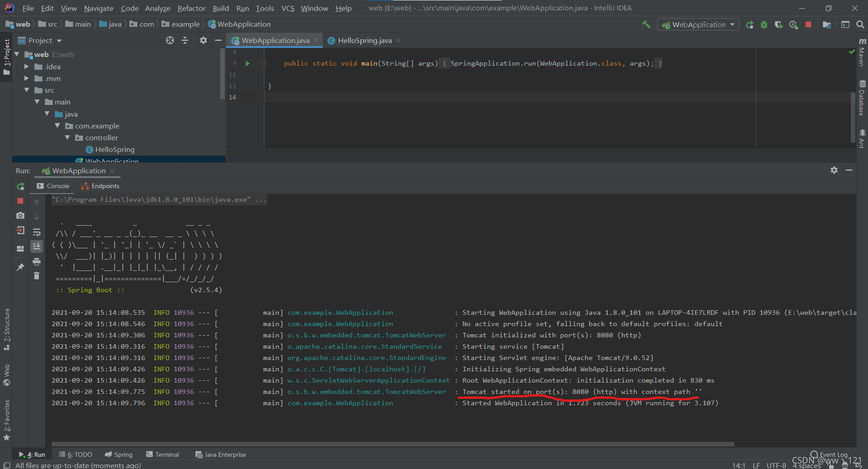
Task: Open the Terminal tool window
Action: coord(163,455)
